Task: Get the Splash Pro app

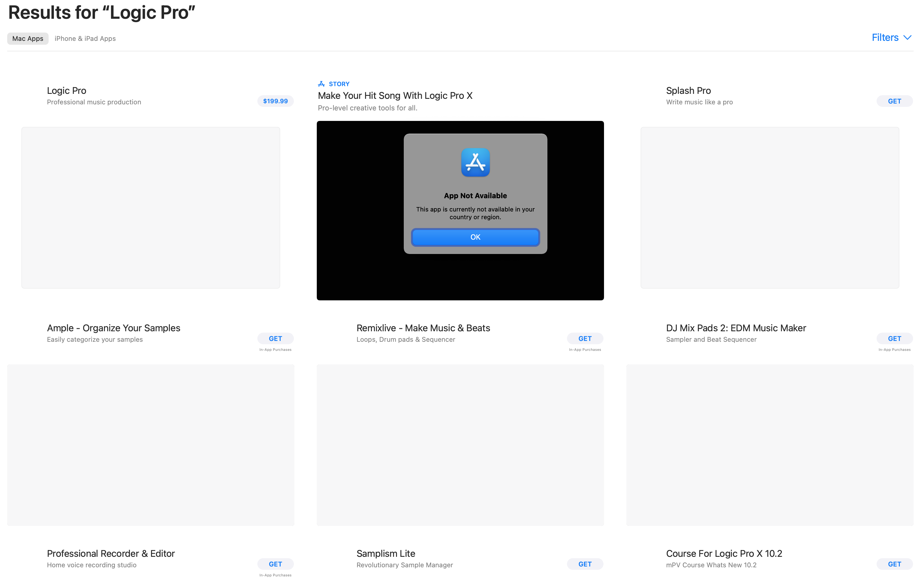Action: [894, 101]
